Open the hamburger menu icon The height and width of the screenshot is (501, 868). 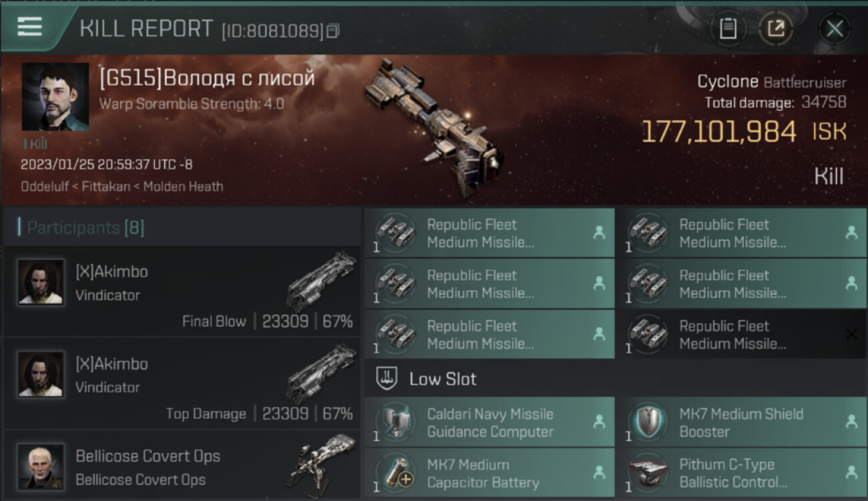(x=29, y=27)
